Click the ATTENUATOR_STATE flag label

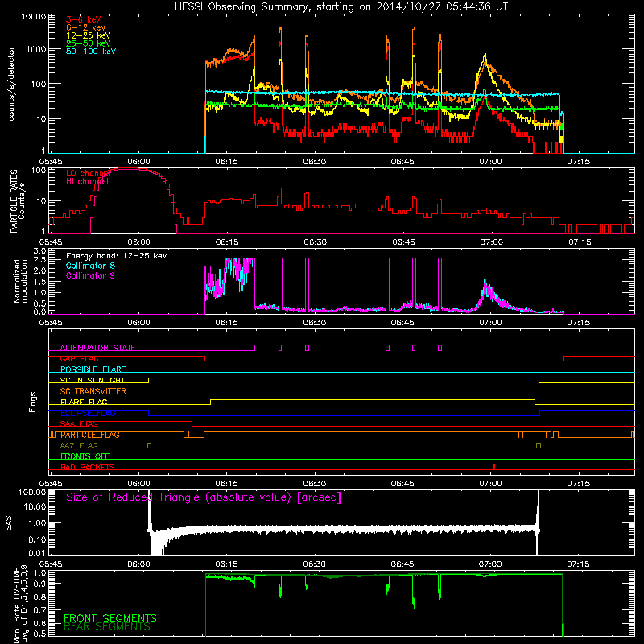pyautogui.click(x=97, y=348)
